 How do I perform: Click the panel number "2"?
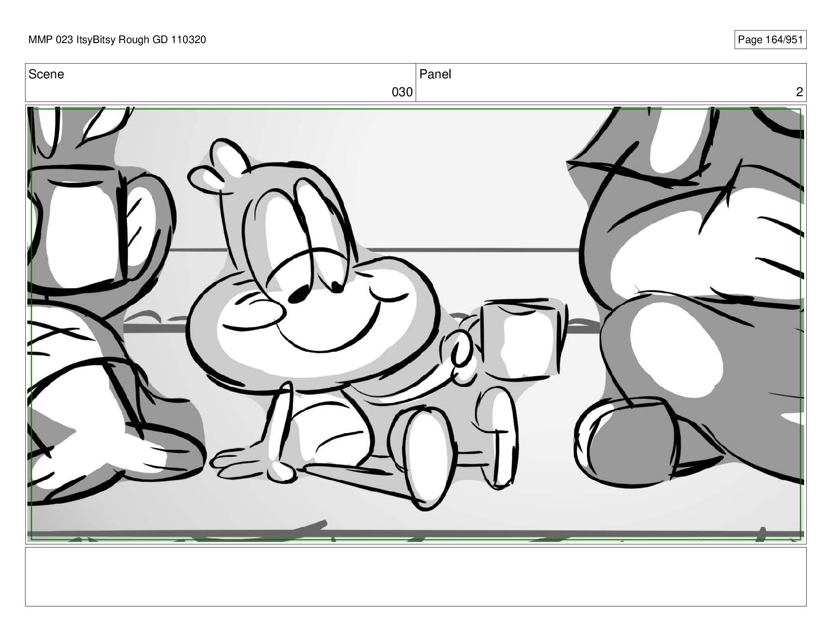click(x=799, y=93)
